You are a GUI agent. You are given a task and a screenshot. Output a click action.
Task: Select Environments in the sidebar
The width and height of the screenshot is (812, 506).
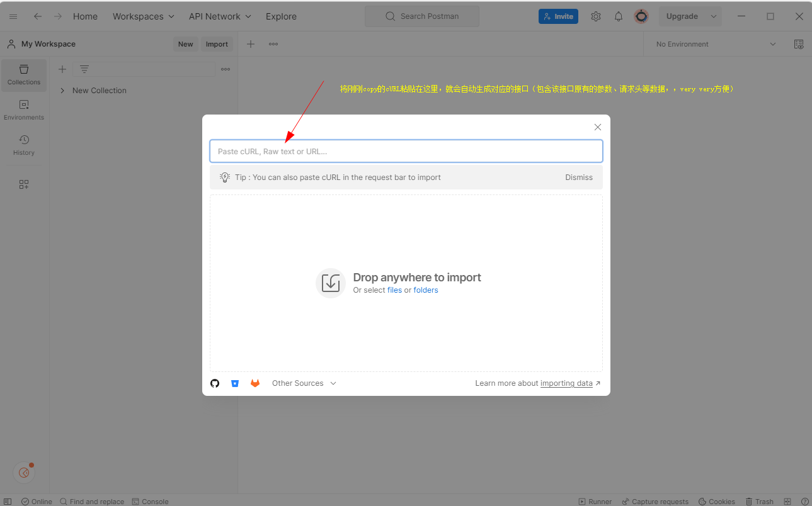pyautogui.click(x=24, y=110)
